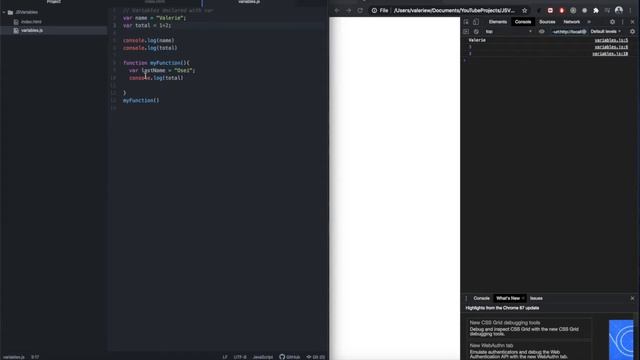Click the browser address bar URL

coord(454,11)
